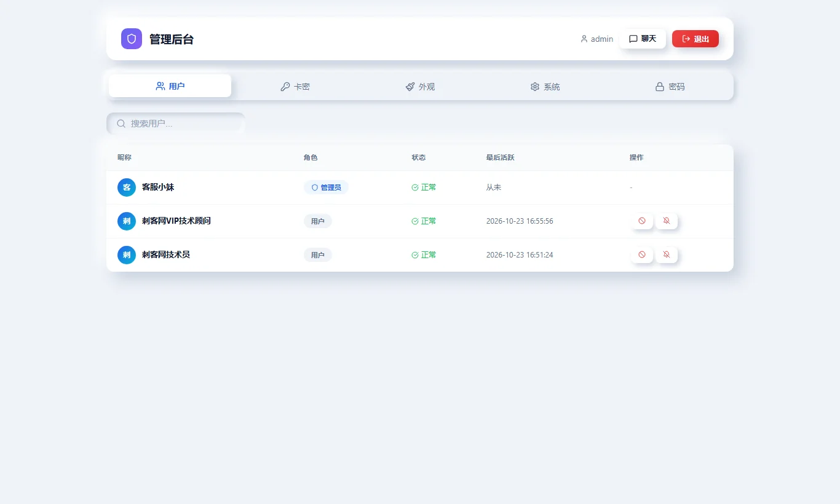The height and width of the screenshot is (504, 840).
Task: Click the 管理后台 title text
Action: pyautogui.click(x=172, y=39)
